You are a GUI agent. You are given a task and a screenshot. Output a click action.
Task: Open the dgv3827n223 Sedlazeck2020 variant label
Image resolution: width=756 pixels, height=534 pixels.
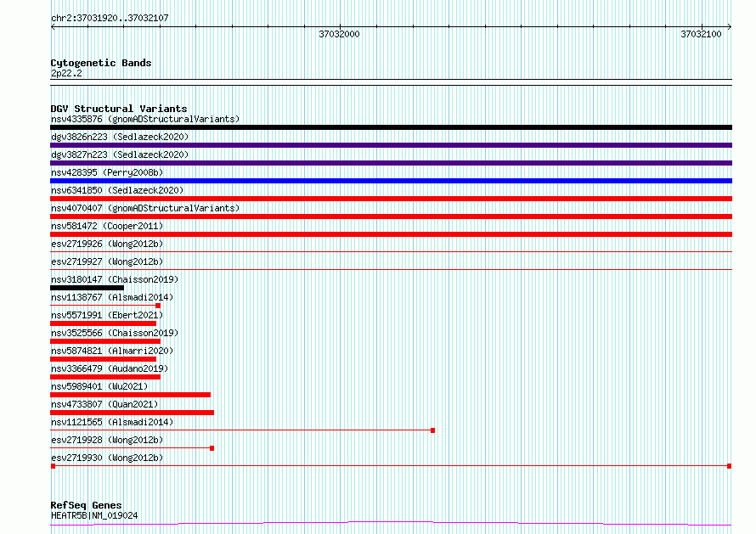tap(120, 155)
